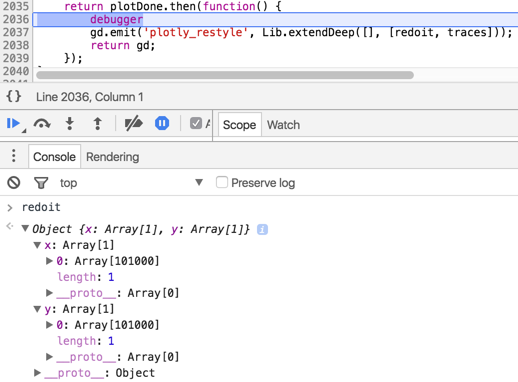The image size is (518, 382).
Task: Toggle the Async checkbox in debugger toolbar
Action: point(196,123)
